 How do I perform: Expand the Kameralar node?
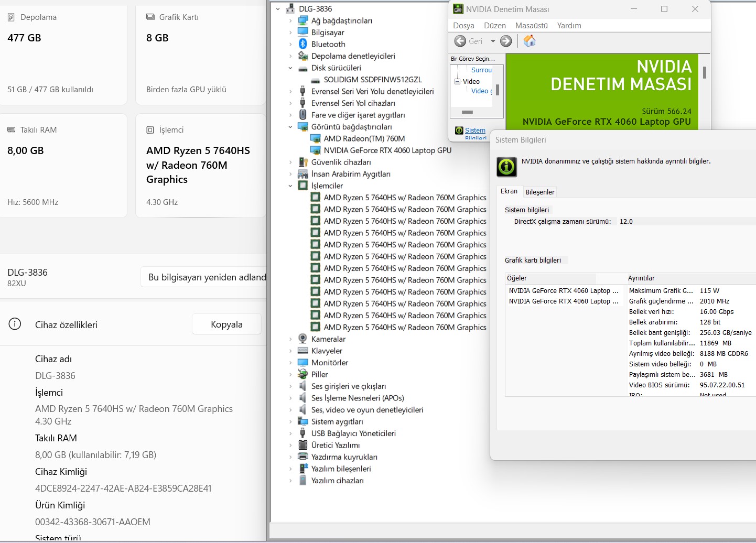click(x=290, y=339)
